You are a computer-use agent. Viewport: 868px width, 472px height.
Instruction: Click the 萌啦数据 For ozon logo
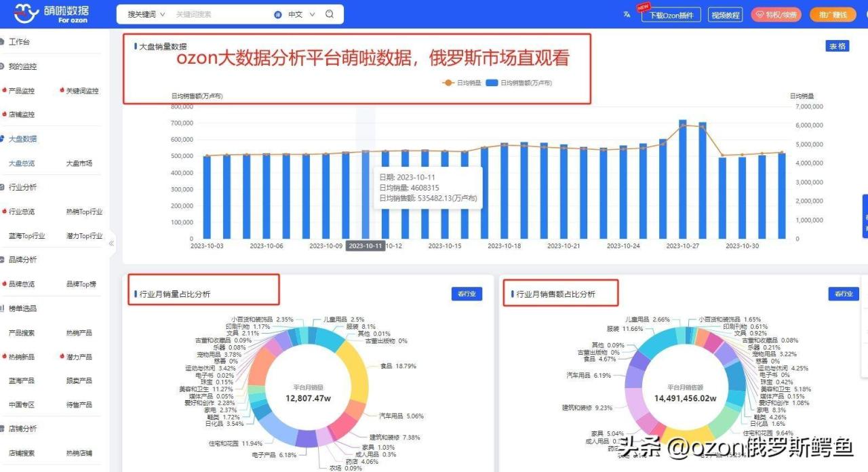coord(51,12)
